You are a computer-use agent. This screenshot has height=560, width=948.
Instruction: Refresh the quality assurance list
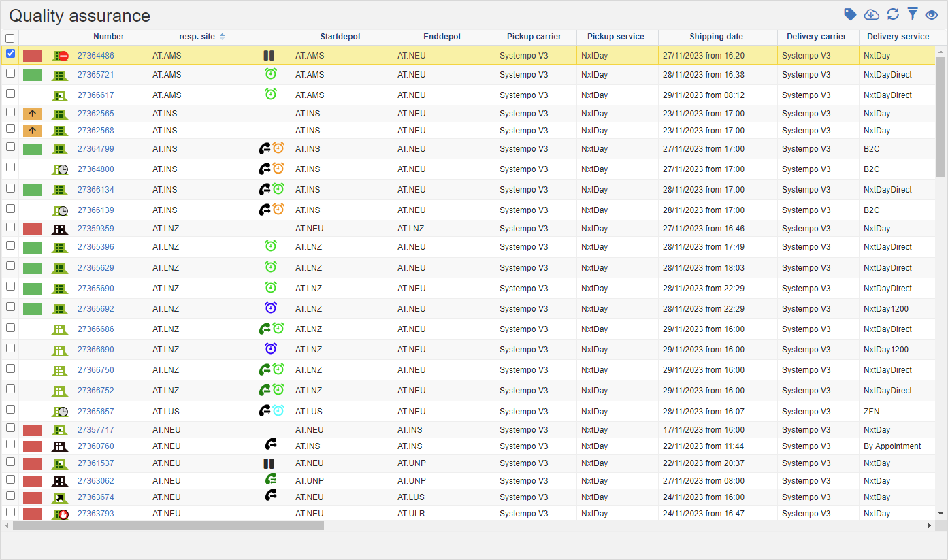[893, 14]
